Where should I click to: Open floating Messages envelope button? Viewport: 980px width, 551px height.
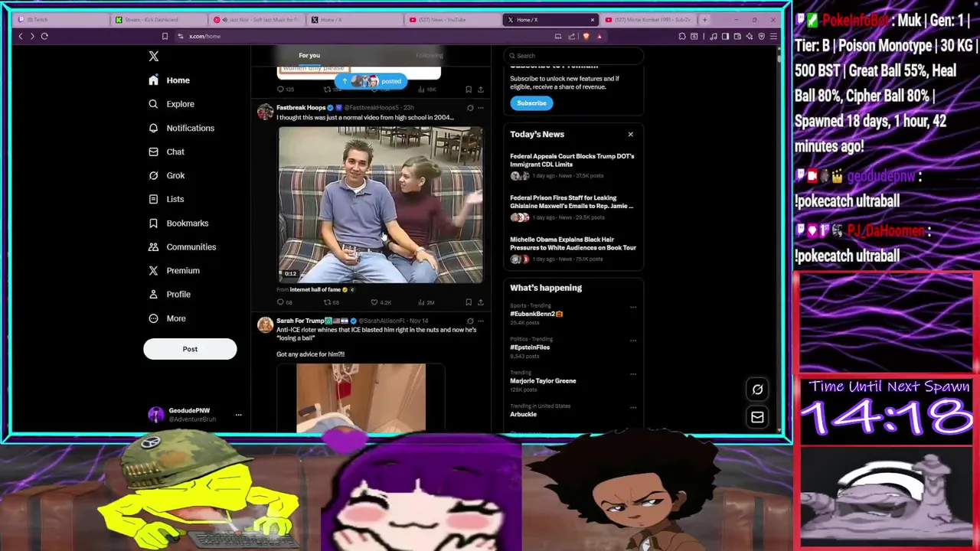pyautogui.click(x=757, y=417)
